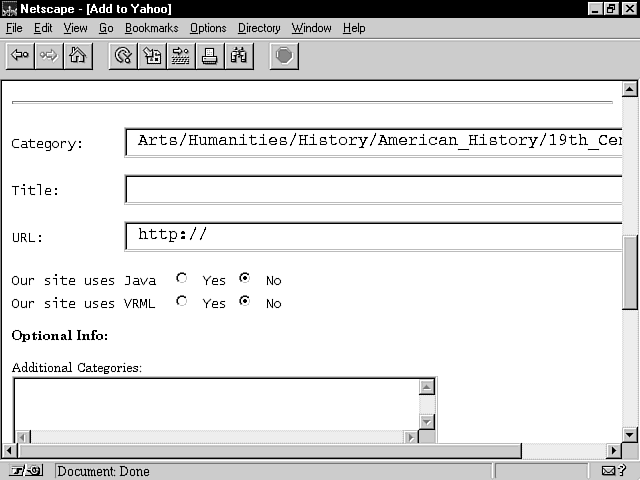The image size is (640, 480).
Task: Open the View menu
Action: click(x=76, y=28)
